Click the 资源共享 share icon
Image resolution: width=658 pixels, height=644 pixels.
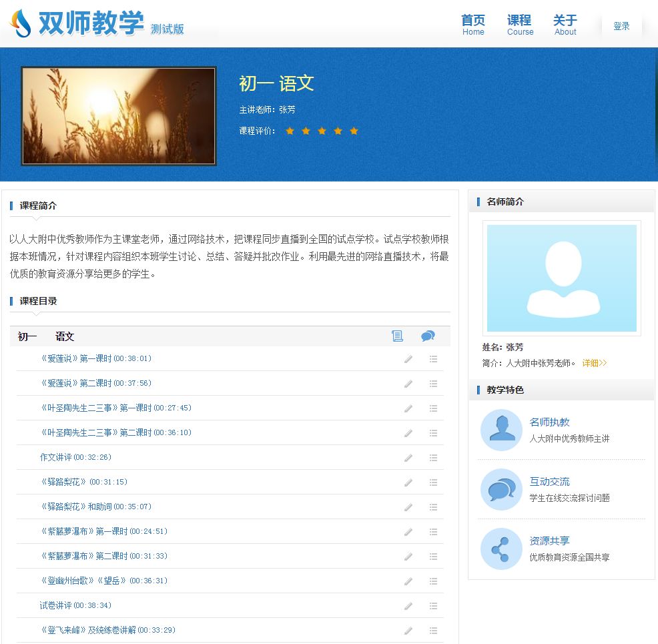point(501,549)
